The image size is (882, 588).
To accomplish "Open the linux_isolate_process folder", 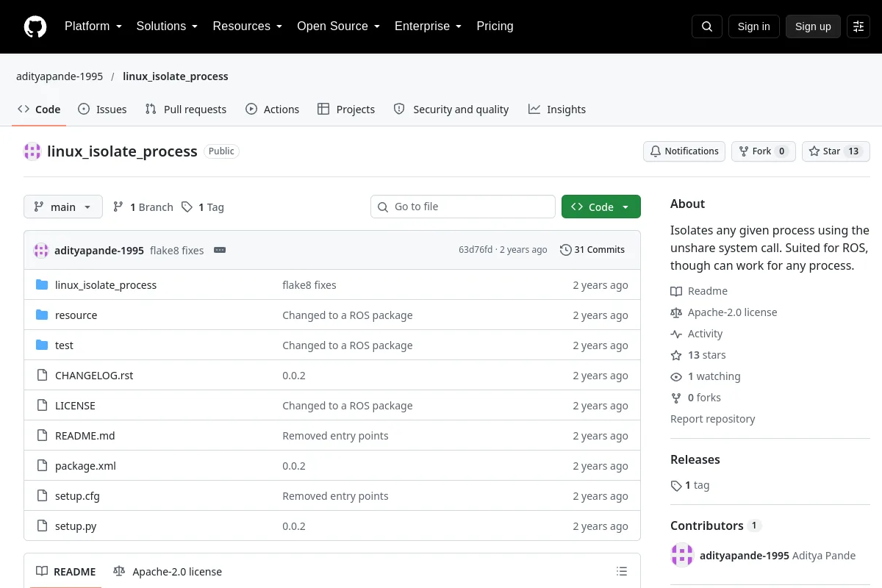I will click(106, 285).
